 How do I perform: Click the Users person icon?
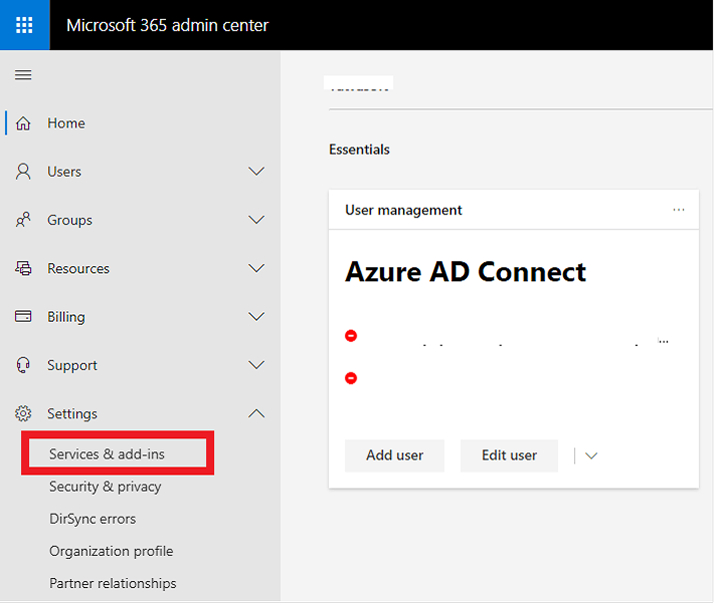[23, 172]
